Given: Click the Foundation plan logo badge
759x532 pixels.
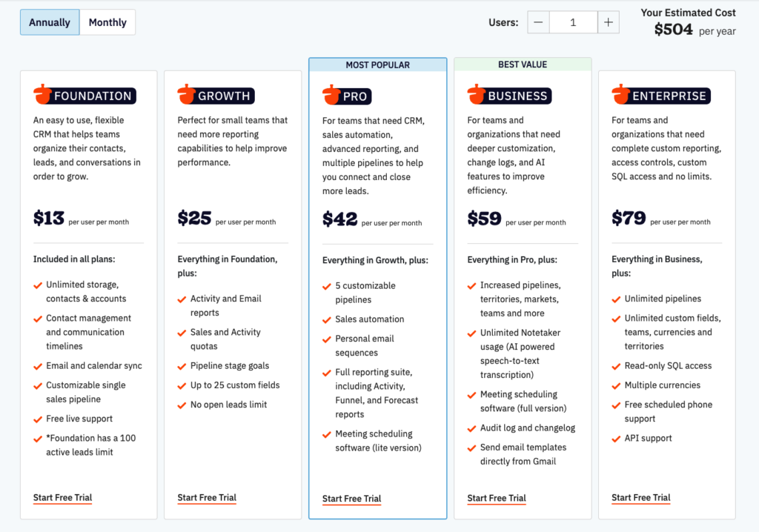Looking at the screenshot, I should tap(84, 96).
